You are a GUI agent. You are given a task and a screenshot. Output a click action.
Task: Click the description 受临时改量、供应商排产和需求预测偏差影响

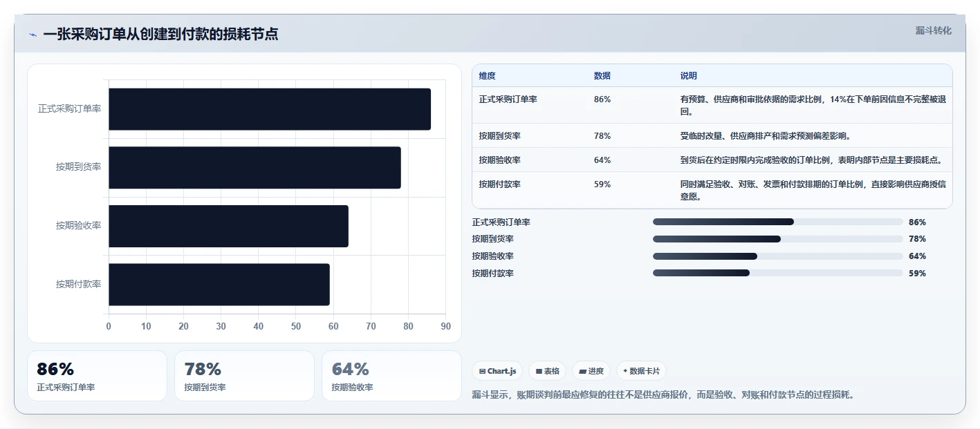click(766, 136)
